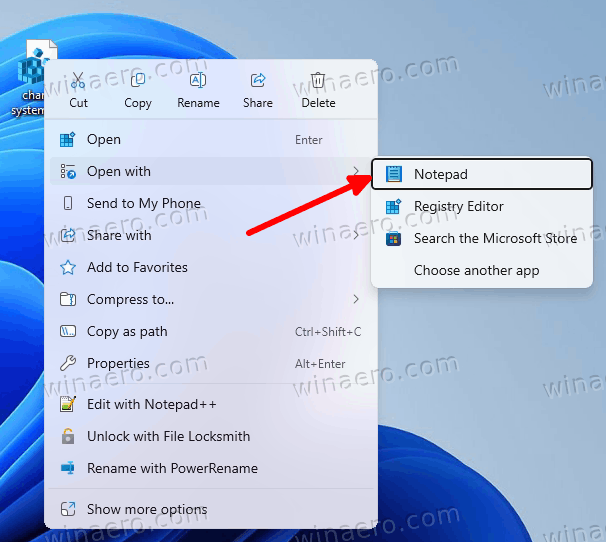Choose Unlock with File Locksmith

click(x=210, y=436)
